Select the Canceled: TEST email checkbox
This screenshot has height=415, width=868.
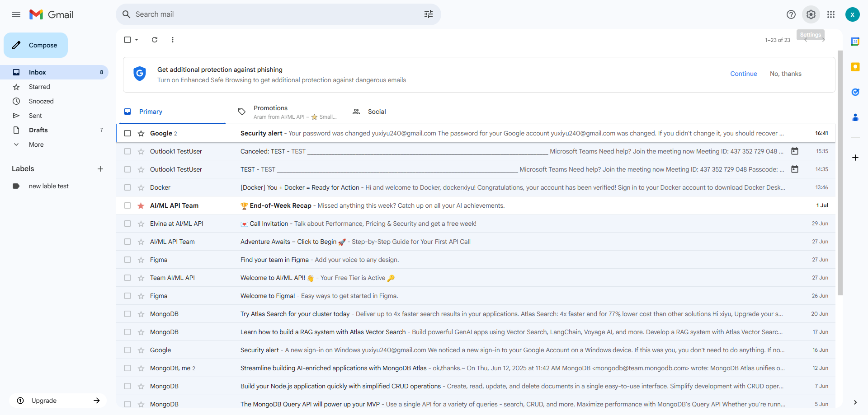tap(127, 151)
